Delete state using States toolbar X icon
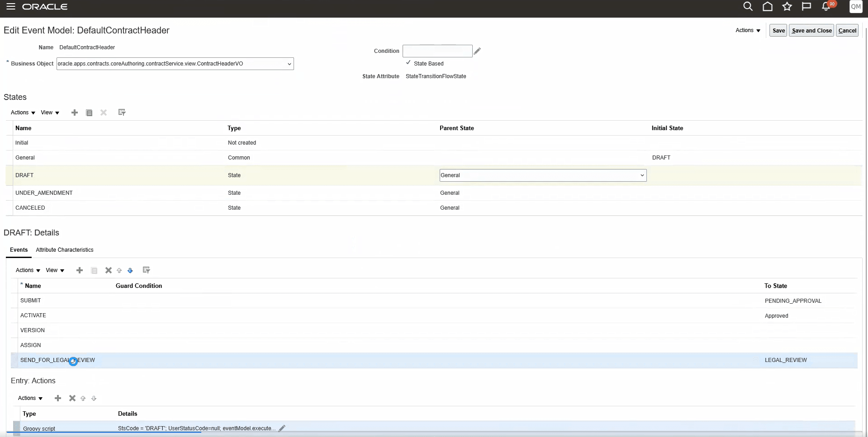Screen dimensions: 868x437 104,113
